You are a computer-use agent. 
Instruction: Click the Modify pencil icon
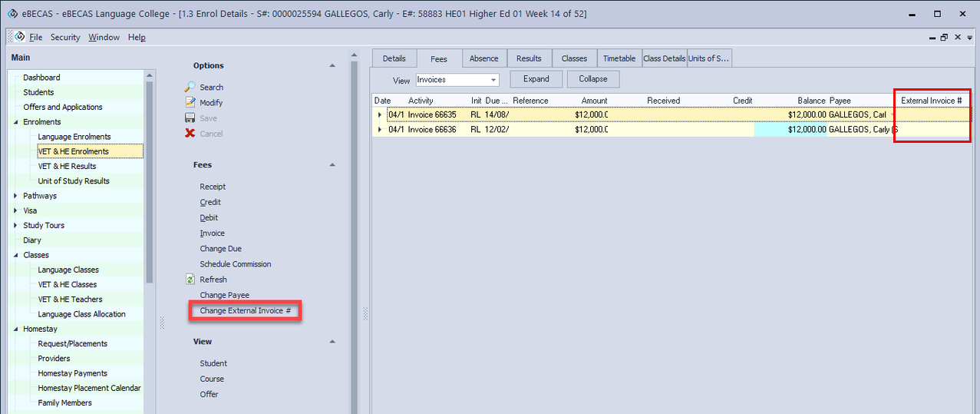[x=190, y=102]
